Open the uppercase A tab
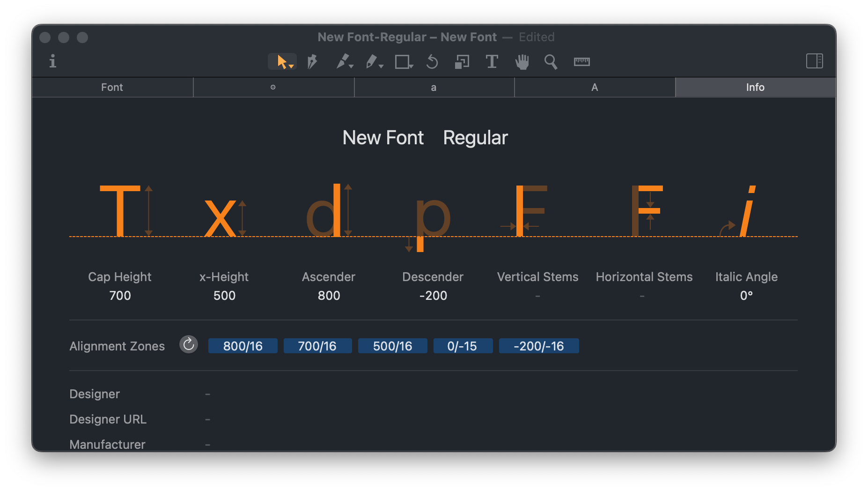The width and height of the screenshot is (868, 491). pyautogui.click(x=595, y=87)
